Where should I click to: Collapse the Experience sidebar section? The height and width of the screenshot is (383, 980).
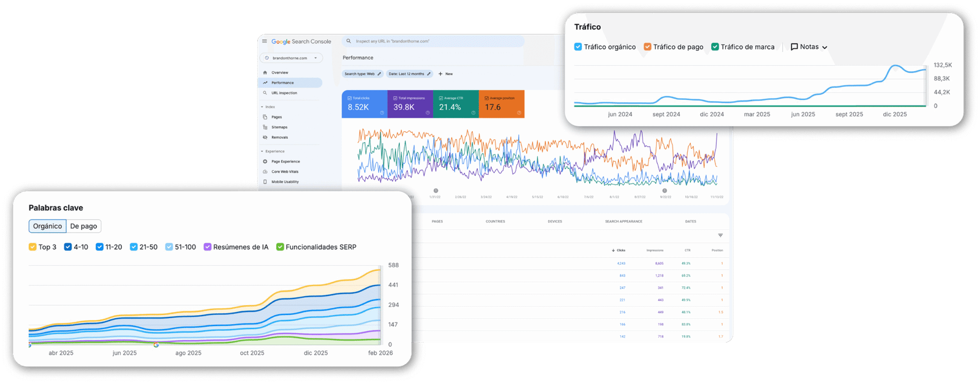[x=262, y=151]
